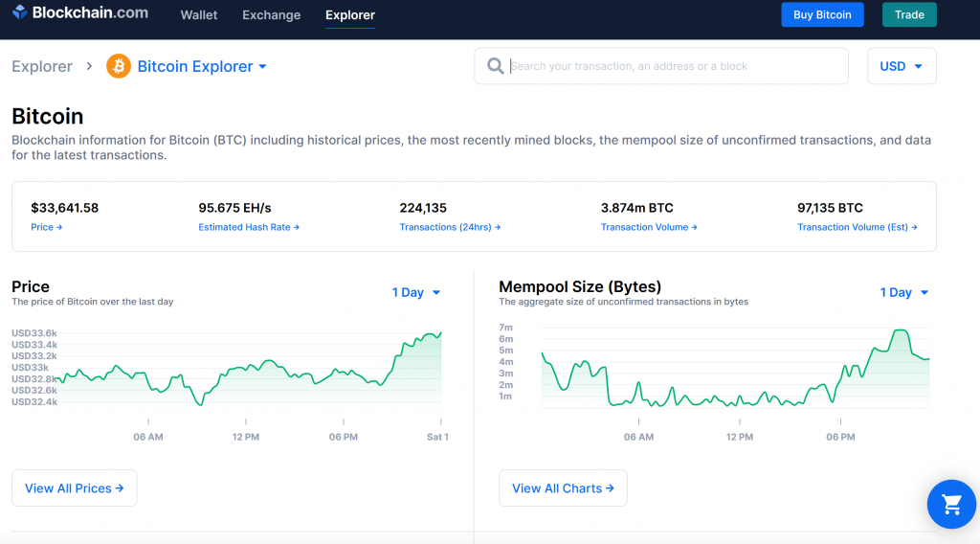
Task: Click the Mempool Size (Bytes) chart heading
Action: (x=580, y=286)
